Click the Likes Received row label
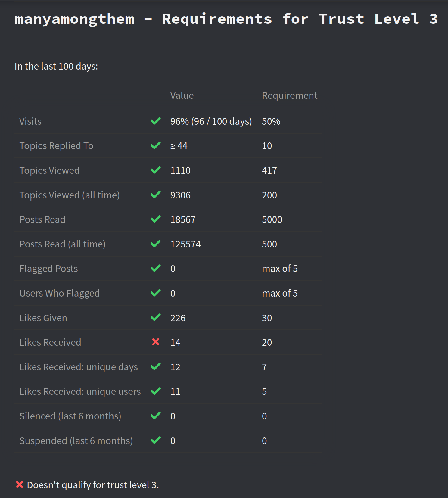This screenshot has width=448, height=498. click(x=50, y=342)
